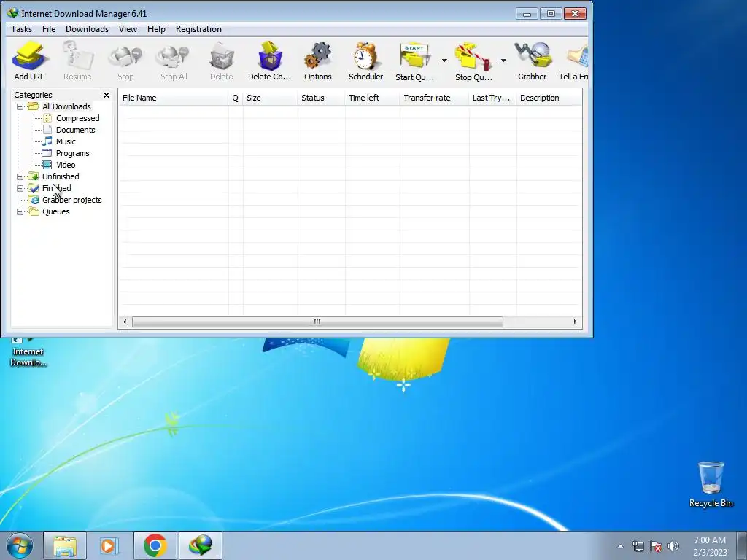Screen dimensions: 747x560
Task: Click the Action Center flag tray icon
Action: pyautogui.click(x=656, y=546)
